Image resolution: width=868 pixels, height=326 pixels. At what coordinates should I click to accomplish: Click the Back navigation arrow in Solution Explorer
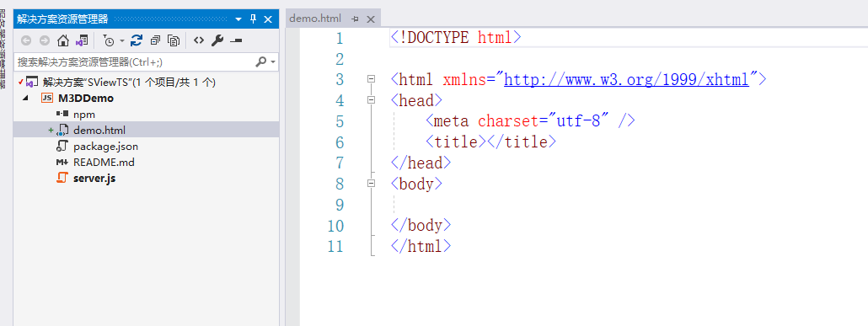[x=25, y=40]
